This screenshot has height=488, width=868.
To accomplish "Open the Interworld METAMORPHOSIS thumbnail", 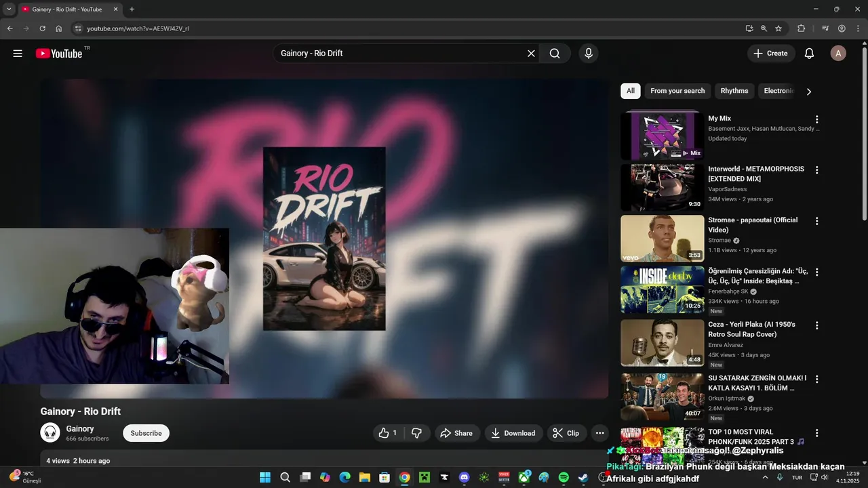I will pos(662,187).
